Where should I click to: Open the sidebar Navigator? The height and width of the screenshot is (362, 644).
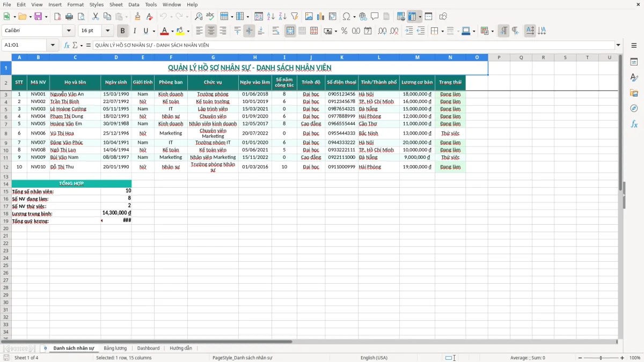tap(634, 109)
